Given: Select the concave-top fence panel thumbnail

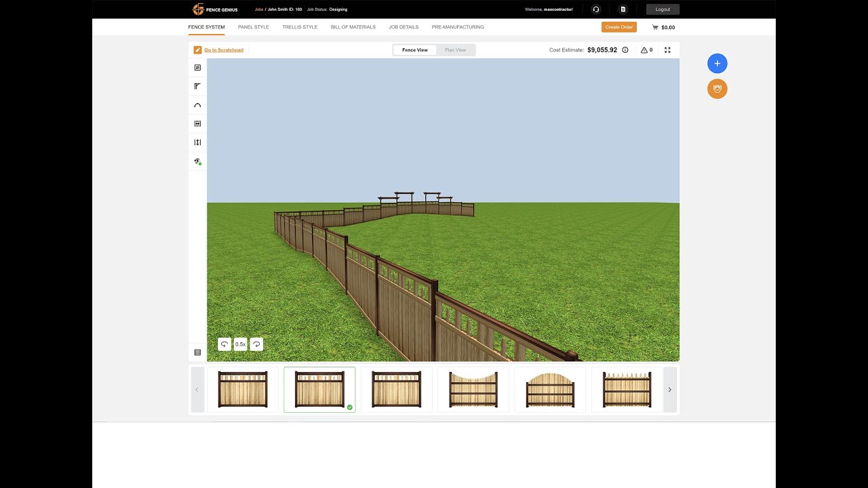Looking at the screenshot, I should coord(473,390).
